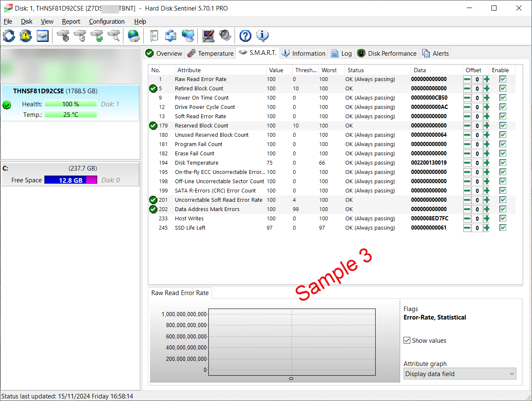Click the blue info bubble toolbar icon
This screenshot has width=532, height=401.
pyautogui.click(x=262, y=36)
